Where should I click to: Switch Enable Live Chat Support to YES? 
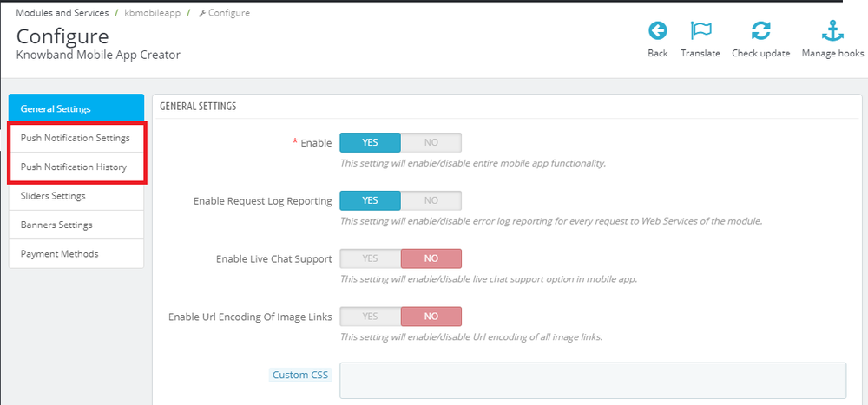point(371,258)
